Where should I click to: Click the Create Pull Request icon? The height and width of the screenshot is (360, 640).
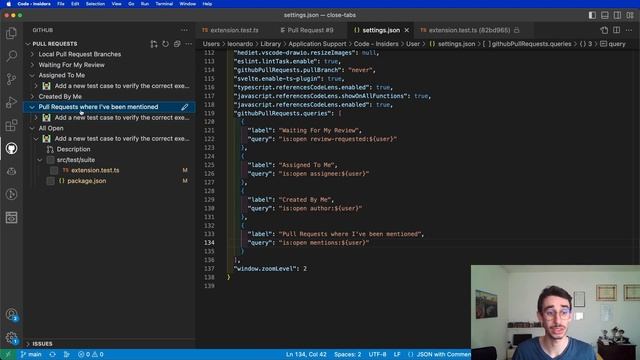click(x=153, y=44)
